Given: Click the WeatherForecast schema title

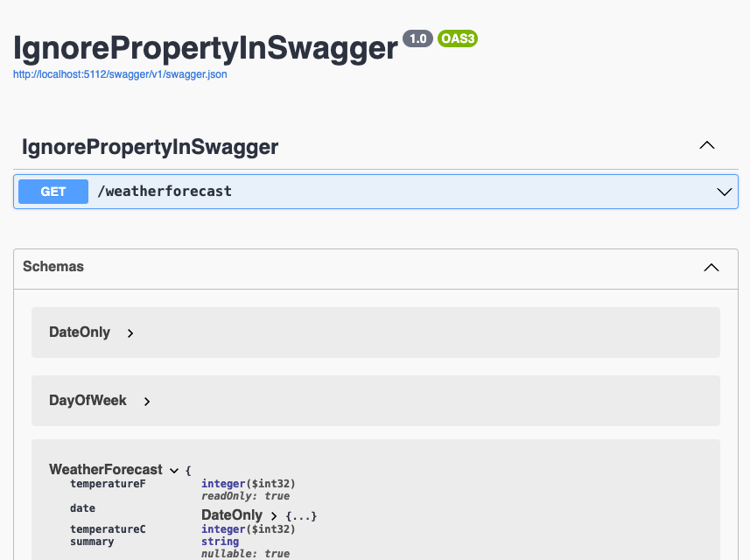Looking at the screenshot, I should [x=106, y=470].
